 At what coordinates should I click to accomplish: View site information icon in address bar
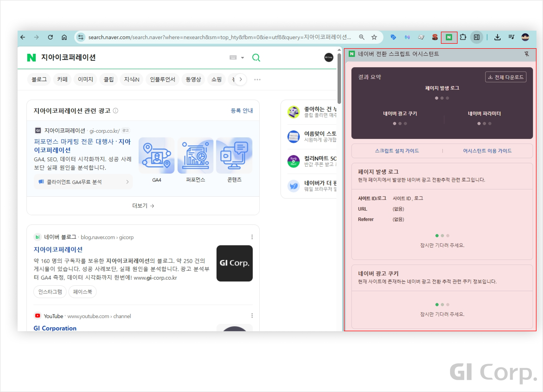pyautogui.click(x=81, y=37)
